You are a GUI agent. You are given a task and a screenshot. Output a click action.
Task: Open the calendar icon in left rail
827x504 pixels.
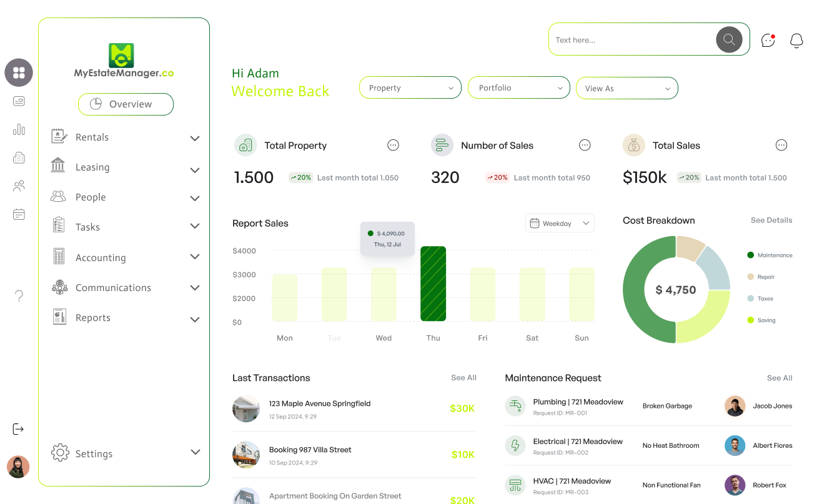19,214
